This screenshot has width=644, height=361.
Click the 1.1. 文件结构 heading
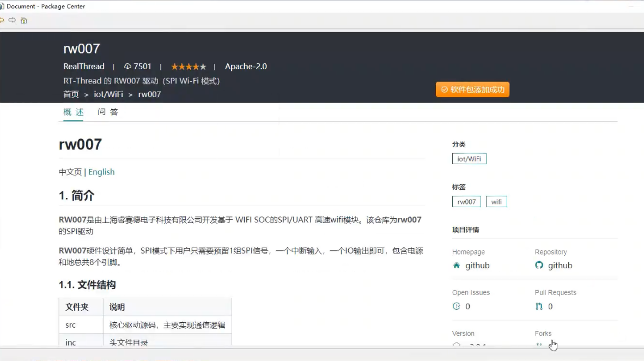87,285
